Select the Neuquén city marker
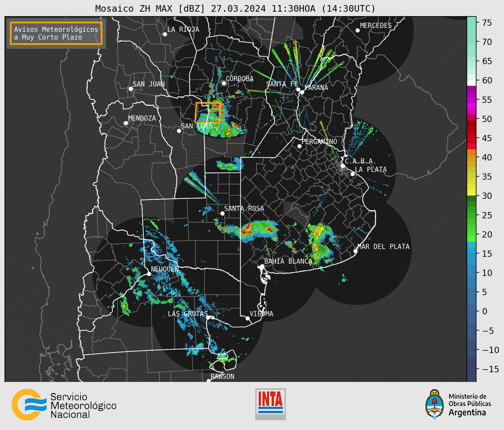The image size is (504, 430). [x=149, y=274]
